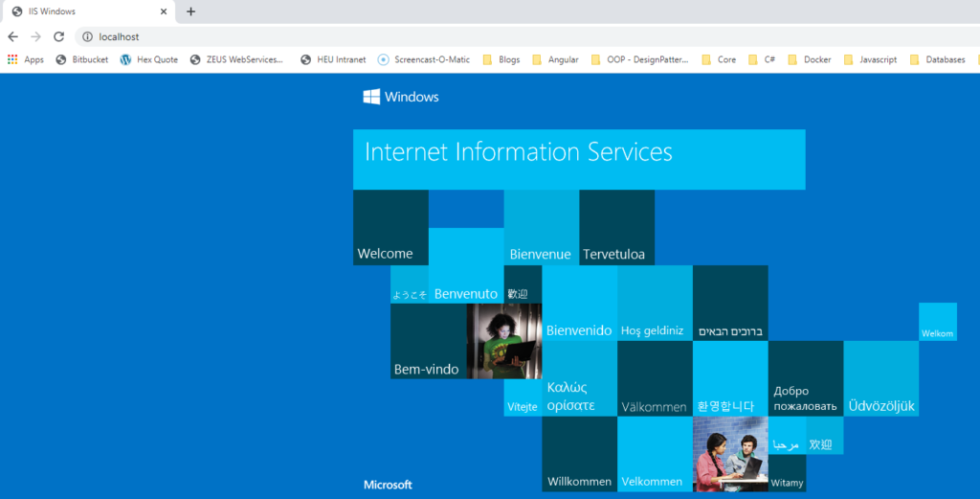The width and height of the screenshot is (980, 499).
Task: Click the photo of two people talking
Action: [730, 454]
